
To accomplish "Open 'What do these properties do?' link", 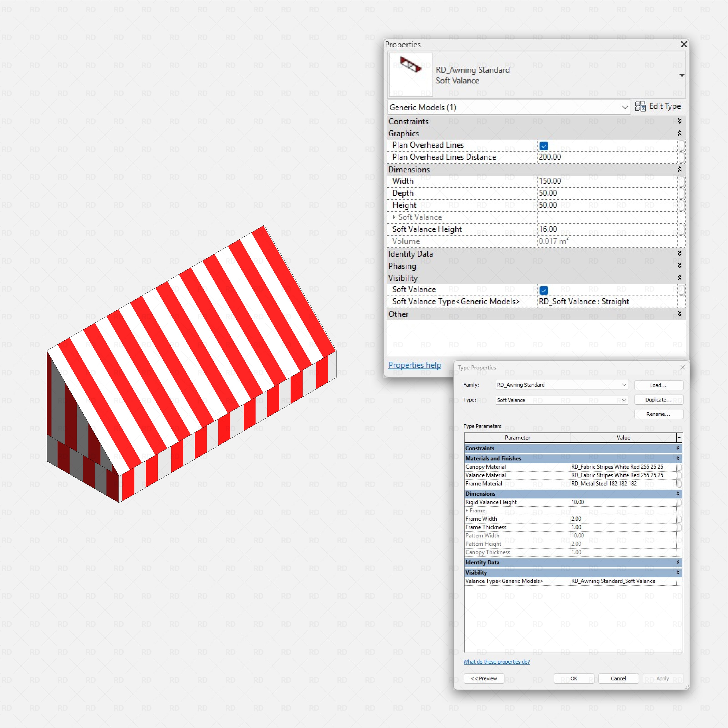I will pos(496,662).
